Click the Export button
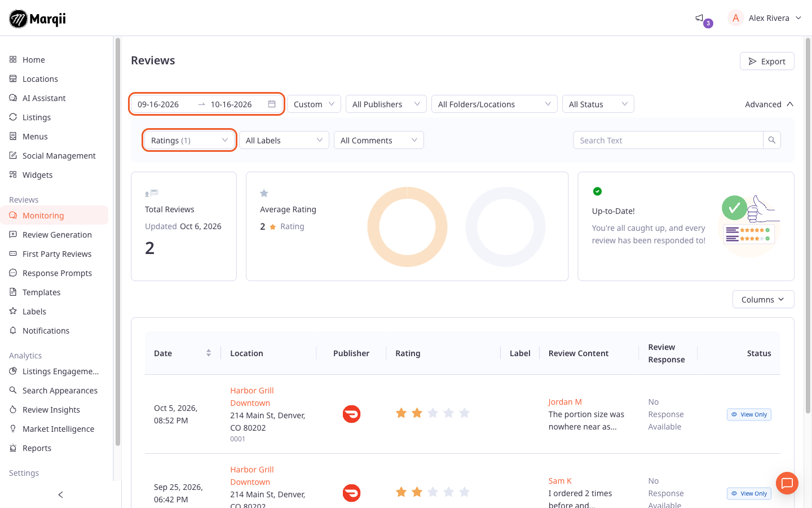 (767, 61)
